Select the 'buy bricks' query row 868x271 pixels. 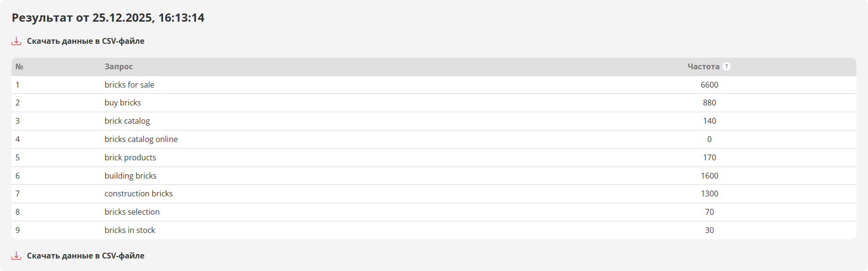[123, 103]
